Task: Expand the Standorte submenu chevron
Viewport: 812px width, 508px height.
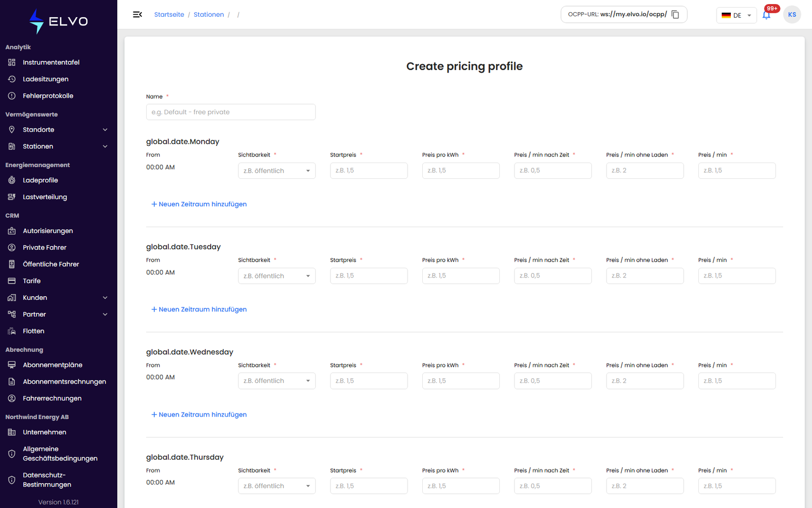Action: pos(105,130)
